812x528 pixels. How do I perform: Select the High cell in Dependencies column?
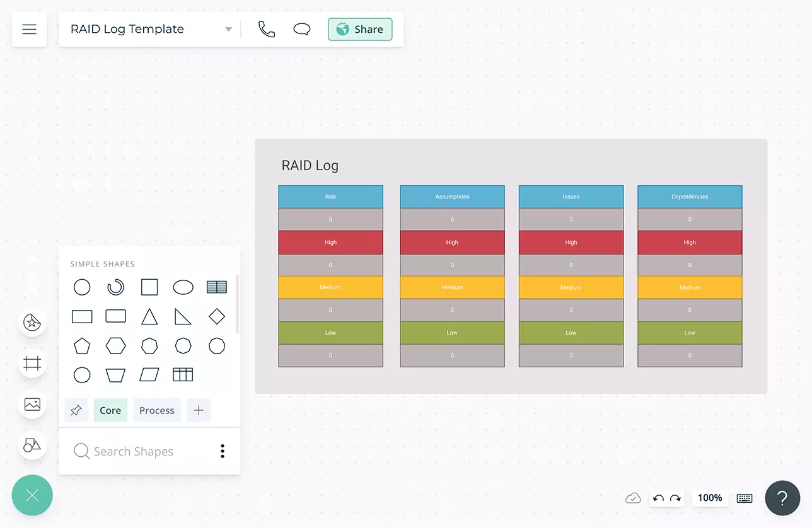pyautogui.click(x=690, y=242)
